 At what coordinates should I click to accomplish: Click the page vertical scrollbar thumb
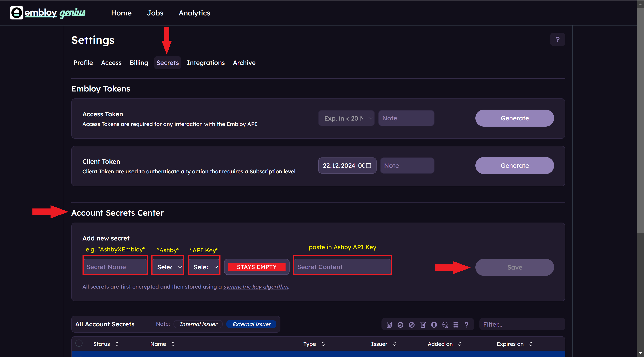pos(640,120)
